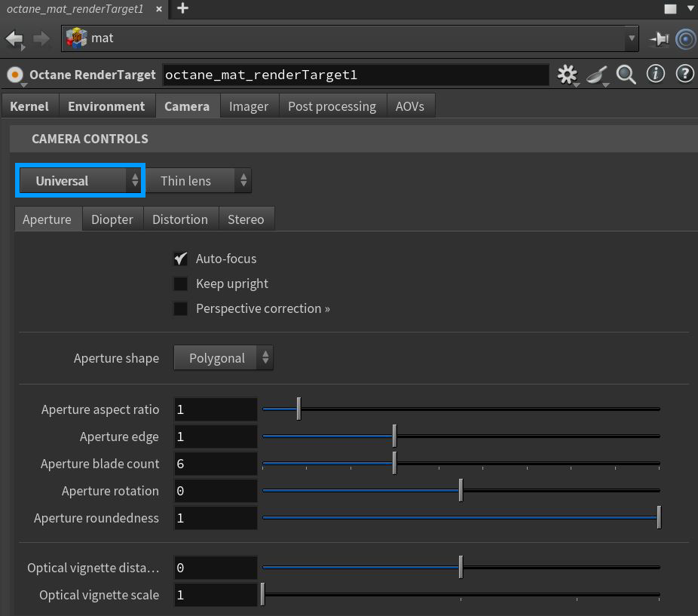Click the Aperture rotation slider handle
698x616 pixels.
click(461, 491)
